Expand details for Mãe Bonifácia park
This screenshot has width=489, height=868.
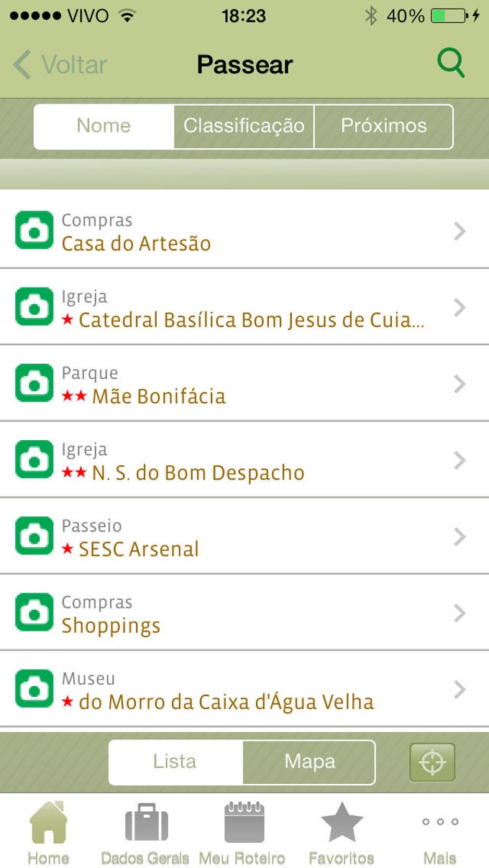click(244, 384)
